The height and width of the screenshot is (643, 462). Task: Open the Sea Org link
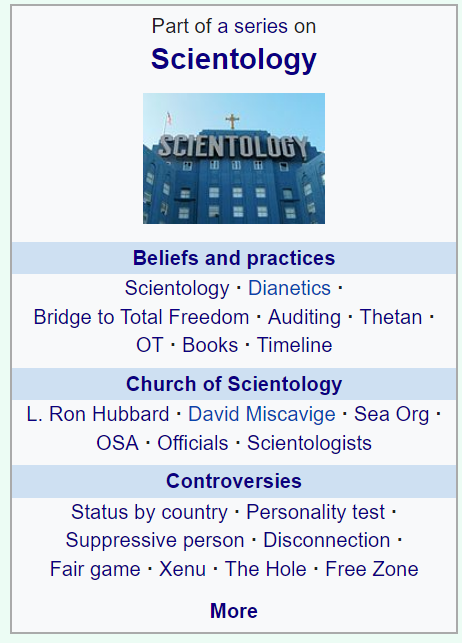(391, 414)
